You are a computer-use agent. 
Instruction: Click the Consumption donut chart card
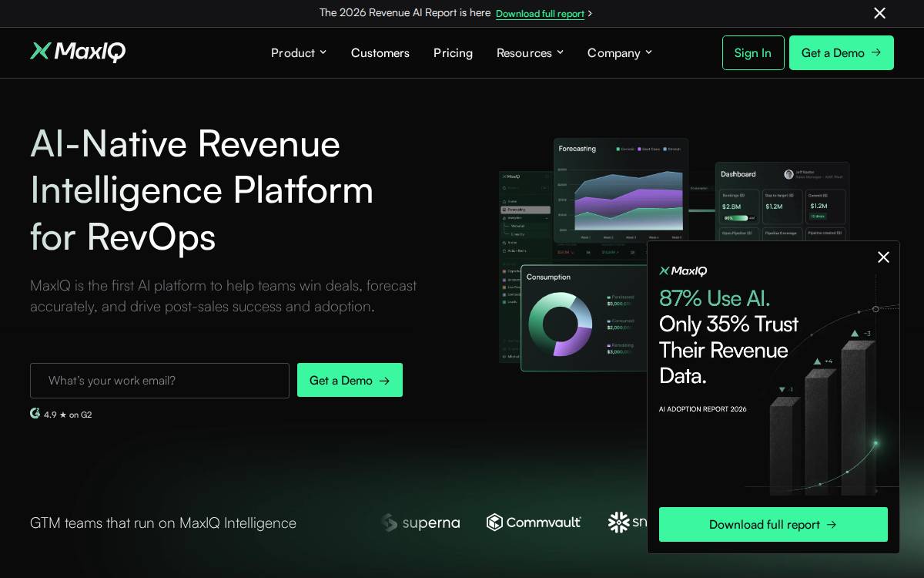pyautogui.click(x=584, y=318)
